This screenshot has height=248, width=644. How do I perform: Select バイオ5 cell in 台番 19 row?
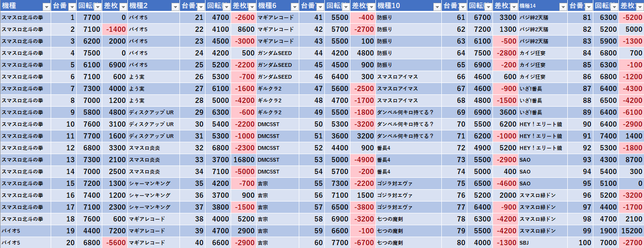point(26,231)
